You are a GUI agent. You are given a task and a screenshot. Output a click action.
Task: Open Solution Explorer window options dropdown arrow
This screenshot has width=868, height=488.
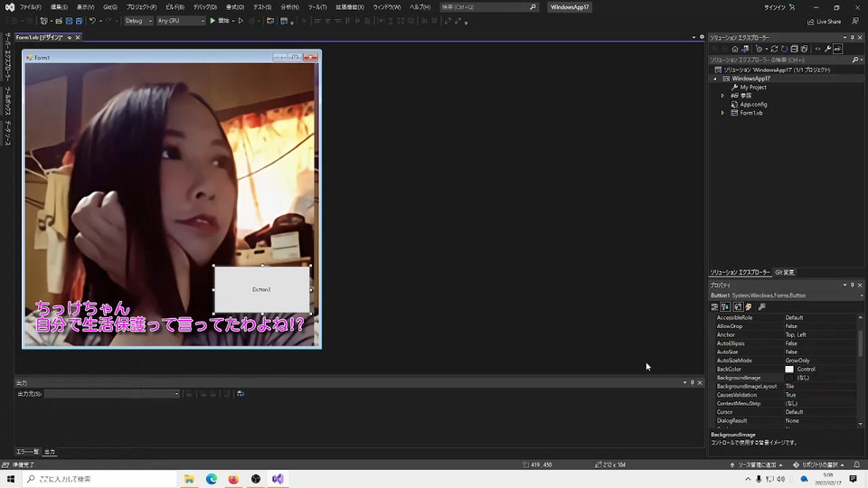844,38
